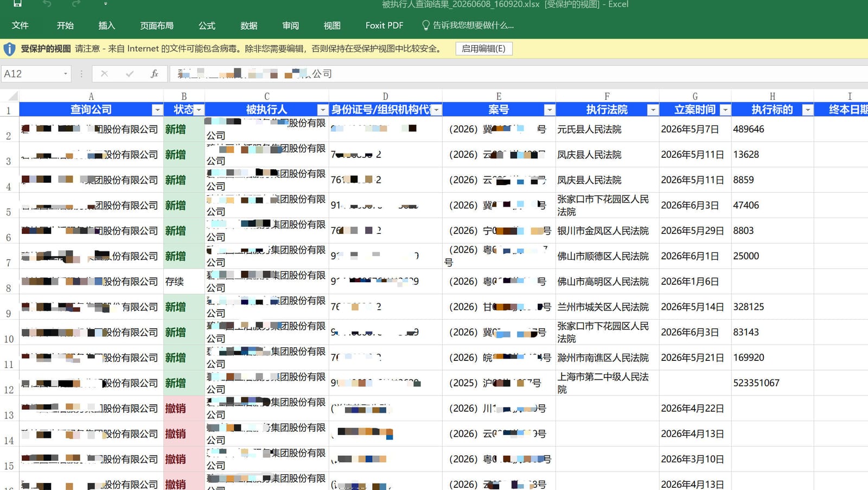Image resolution: width=868 pixels, height=490 pixels.
Task: Click the 存续 status cell in row 8
Action: point(184,282)
